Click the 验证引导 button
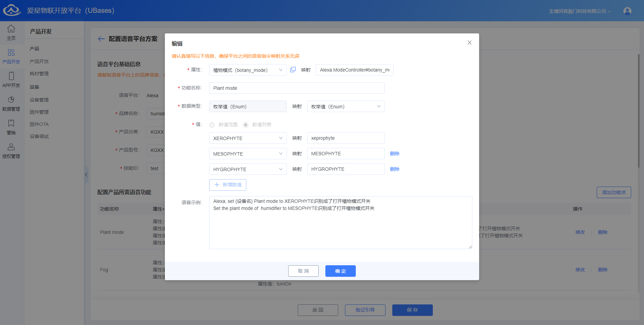Screen dimensions: 644x325 [x=365, y=310]
